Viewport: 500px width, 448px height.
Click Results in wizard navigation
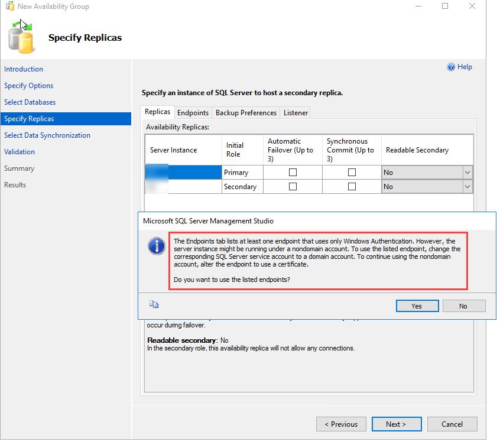click(15, 185)
